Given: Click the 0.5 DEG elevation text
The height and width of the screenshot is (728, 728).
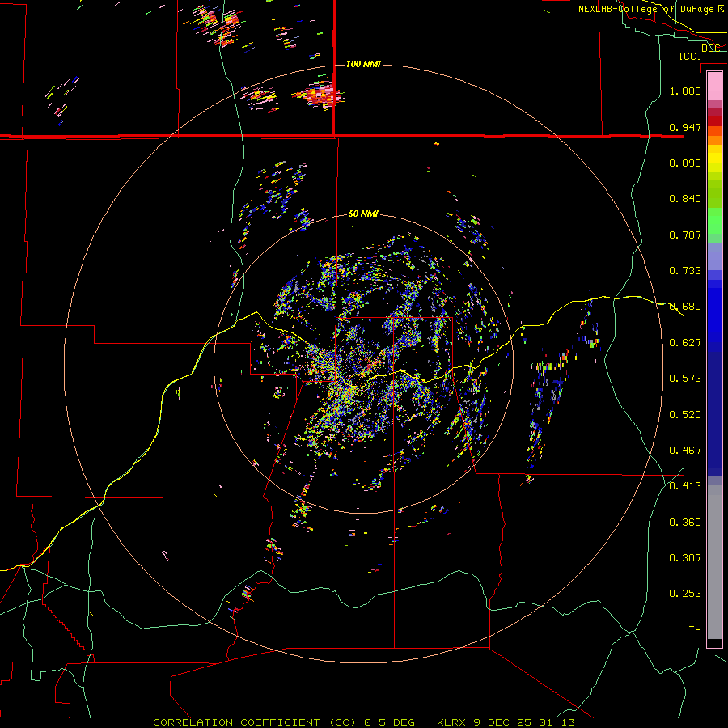Looking at the screenshot, I should pyautogui.click(x=389, y=722).
